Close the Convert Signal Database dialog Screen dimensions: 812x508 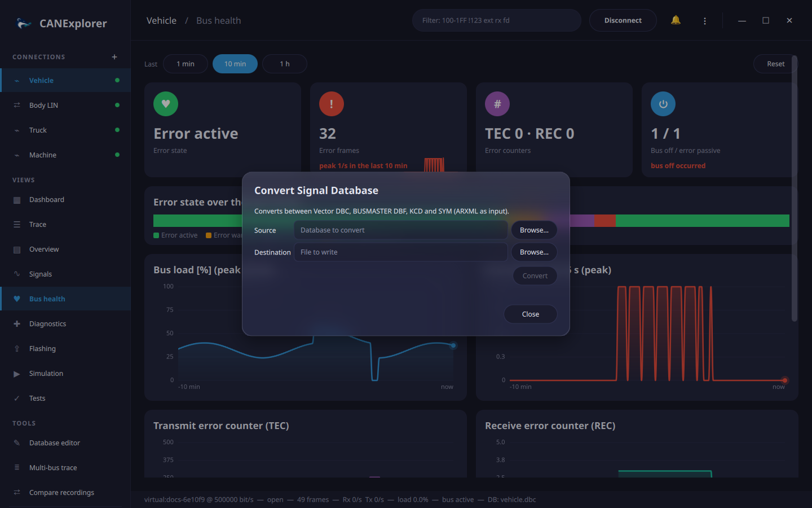(x=531, y=314)
